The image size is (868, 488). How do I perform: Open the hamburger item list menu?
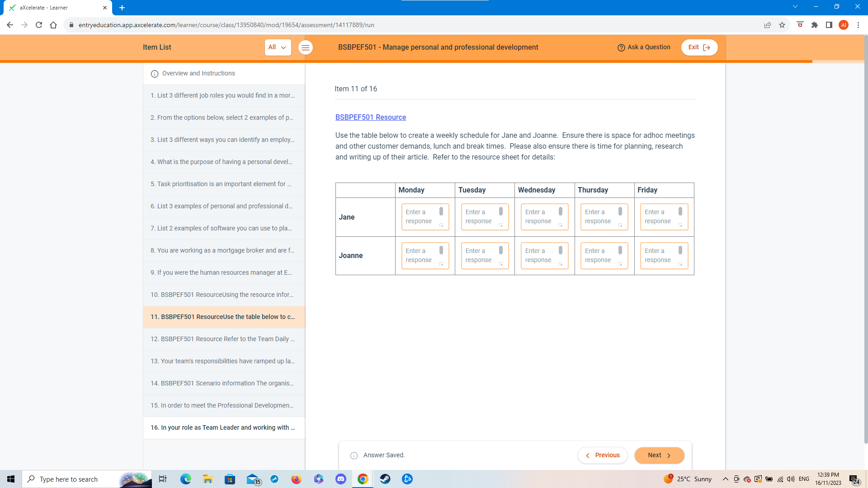click(x=306, y=47)
